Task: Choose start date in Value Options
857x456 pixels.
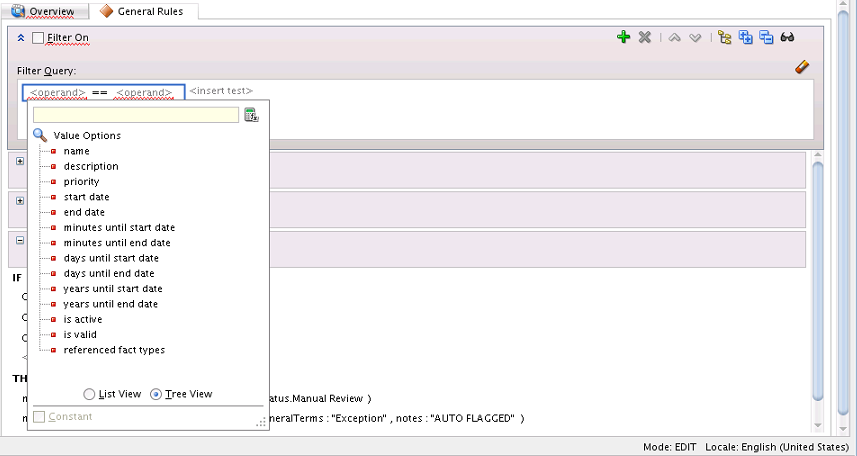Action: pos(86,197)
